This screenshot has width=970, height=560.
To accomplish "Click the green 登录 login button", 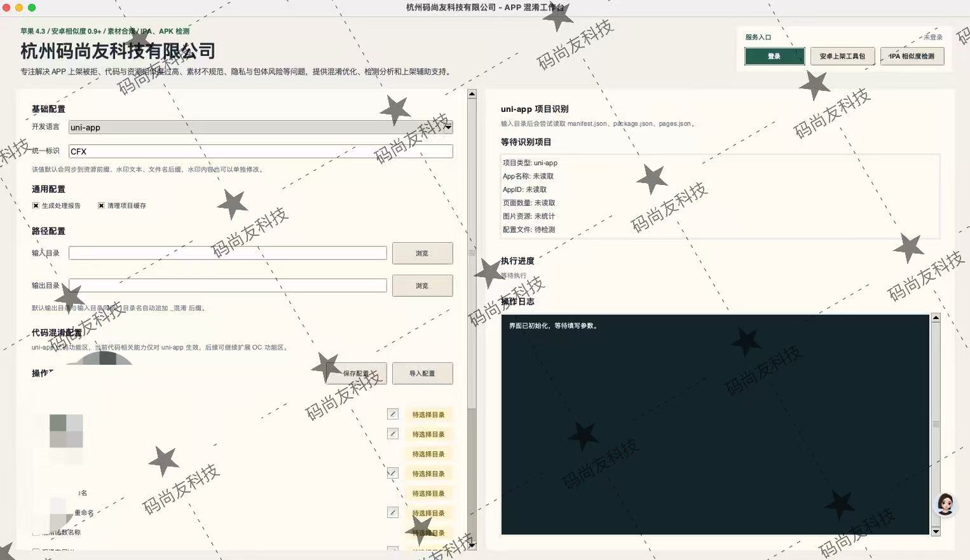I will [x=774, y=56].
